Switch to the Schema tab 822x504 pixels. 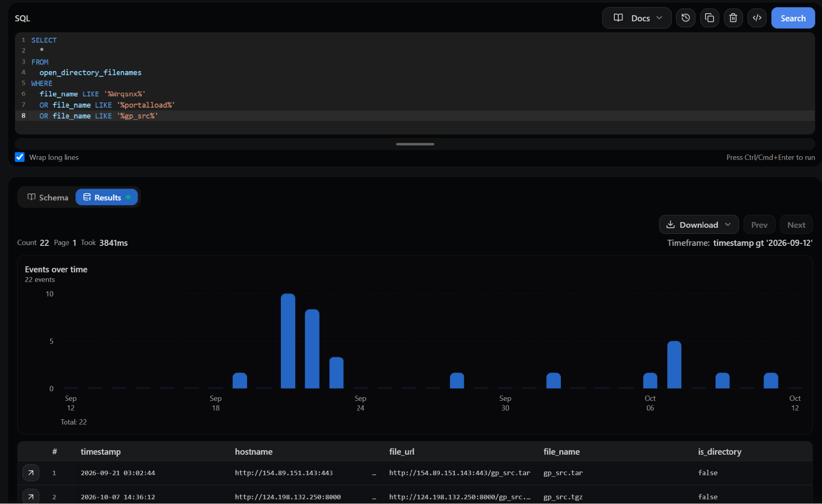[48, 197]
